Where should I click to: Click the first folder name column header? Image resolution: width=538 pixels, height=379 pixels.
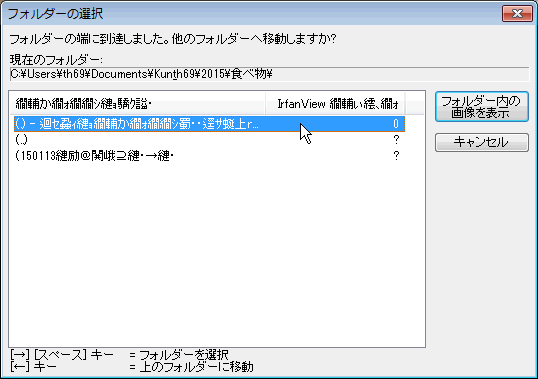[138, 104]
